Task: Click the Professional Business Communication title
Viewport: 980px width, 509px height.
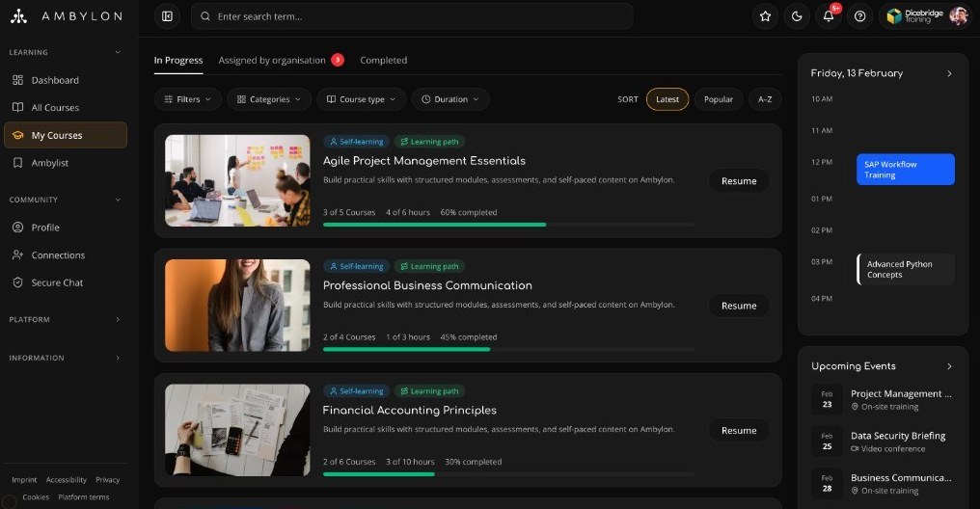Action: pyautogui.click(x=427, y=285)
